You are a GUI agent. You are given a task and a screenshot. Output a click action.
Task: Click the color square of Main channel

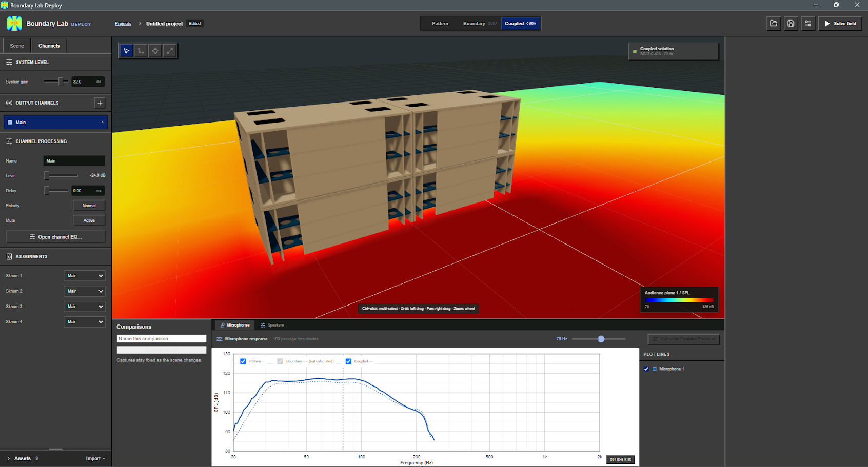pyautogui.click(x=10, y=123)
